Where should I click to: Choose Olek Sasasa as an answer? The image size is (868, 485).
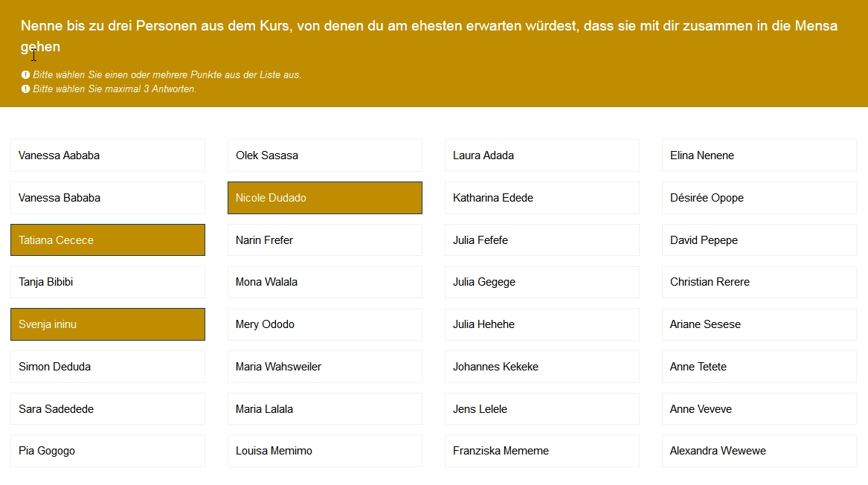click(x=325, y=155)
